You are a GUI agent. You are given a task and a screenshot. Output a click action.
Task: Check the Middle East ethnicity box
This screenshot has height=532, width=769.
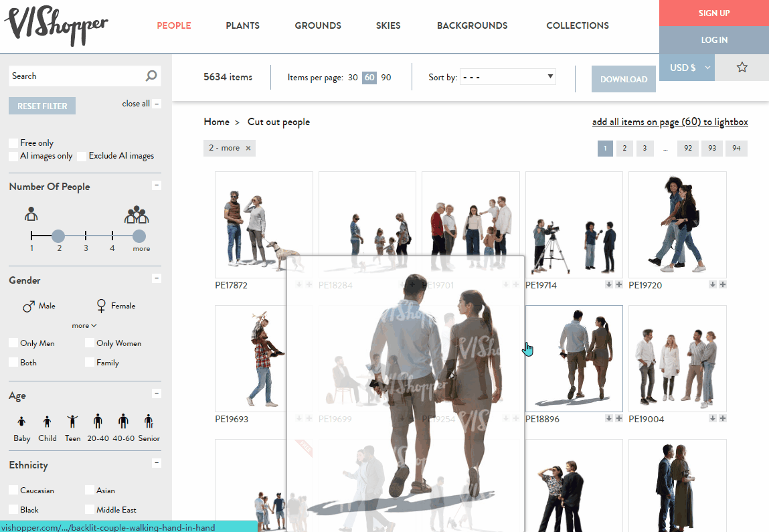tap(89, 509)
